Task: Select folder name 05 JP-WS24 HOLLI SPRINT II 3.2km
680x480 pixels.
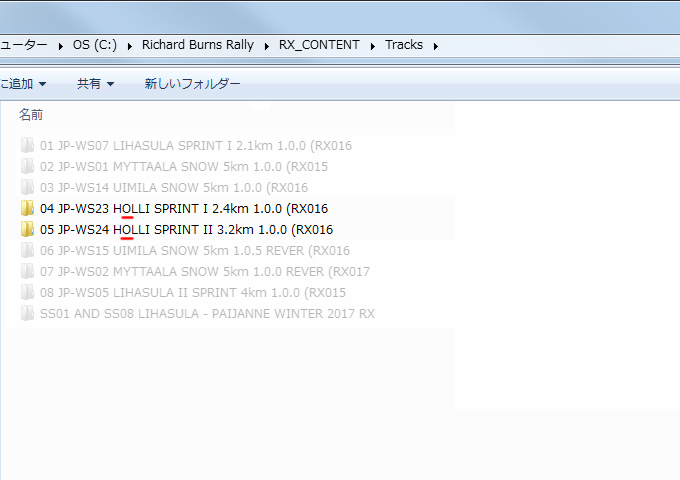Action: 186,229
